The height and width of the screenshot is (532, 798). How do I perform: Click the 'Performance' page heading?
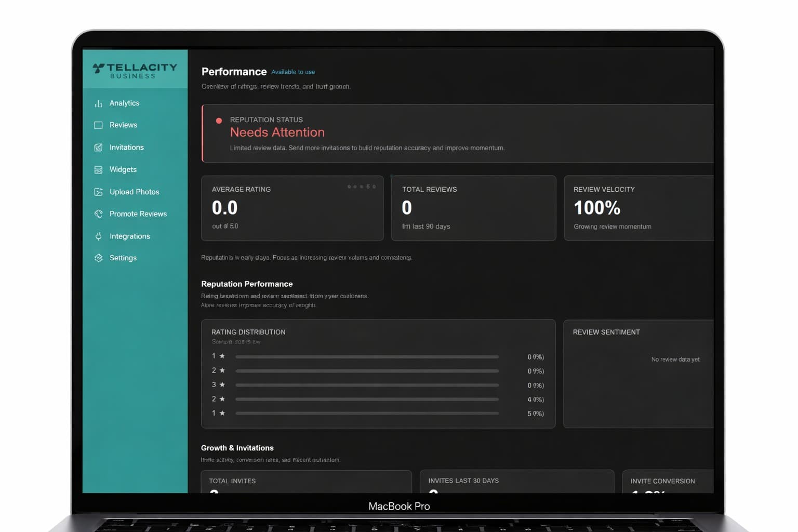coord(234,72)
